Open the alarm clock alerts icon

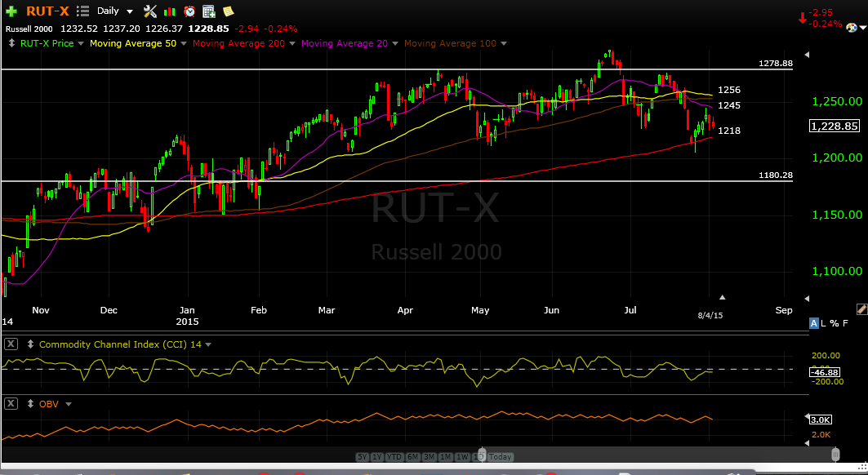click(189, 11)
